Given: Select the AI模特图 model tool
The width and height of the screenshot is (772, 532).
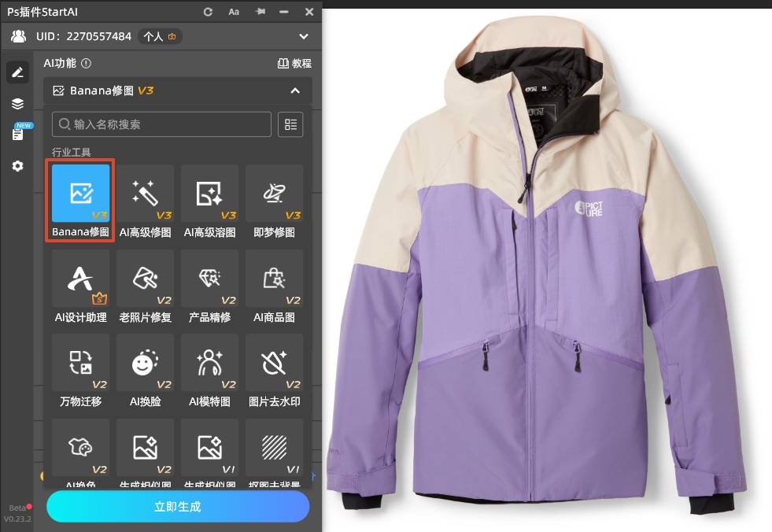Looking at the screenshot, I should click(x=209, y=364).
